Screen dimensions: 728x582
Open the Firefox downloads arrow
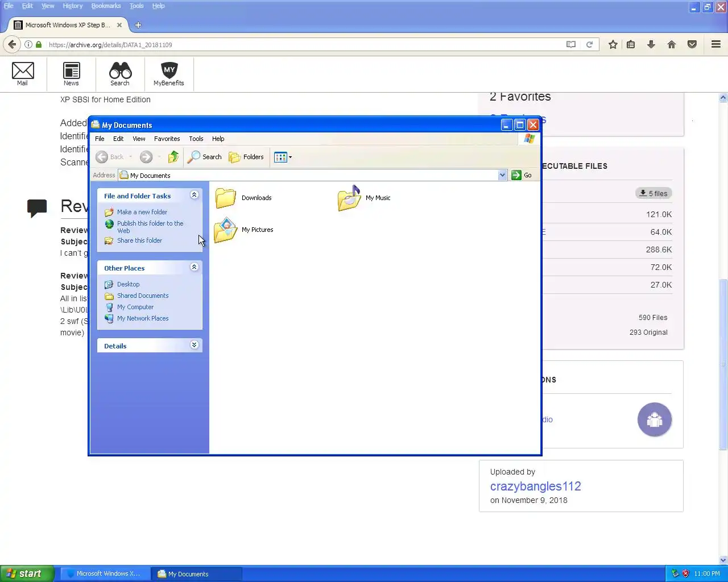point(651,44)
